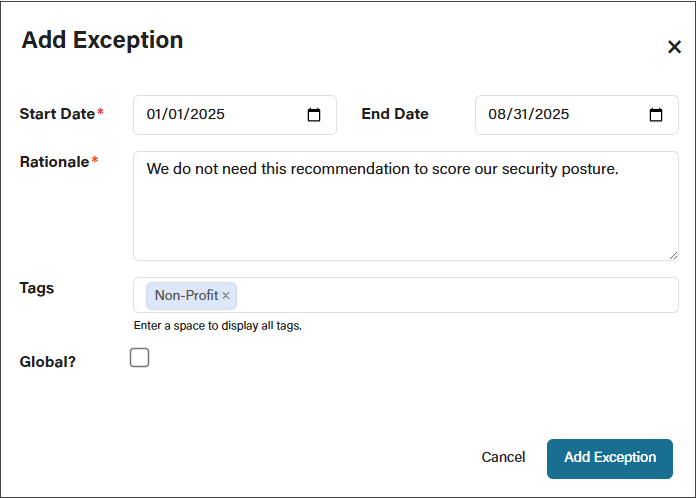Focus the Rationale text area
Screen dimensions: 696x498
(x=406, y=206)
